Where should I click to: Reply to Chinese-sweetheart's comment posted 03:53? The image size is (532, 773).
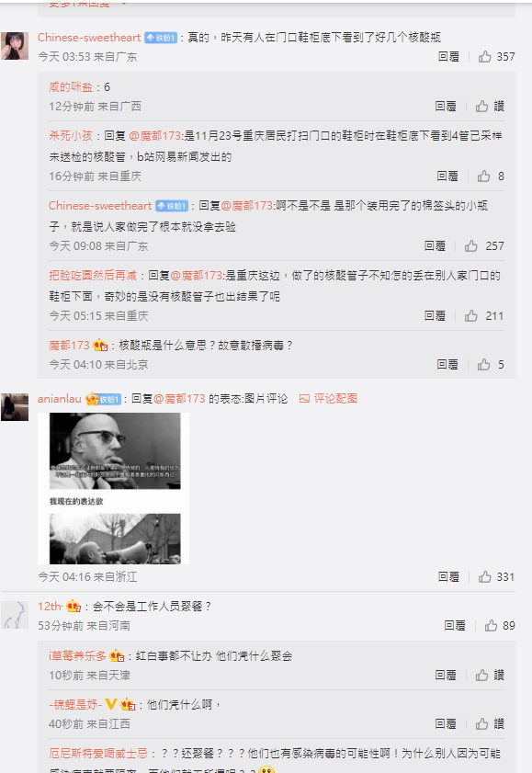[448, 57]
